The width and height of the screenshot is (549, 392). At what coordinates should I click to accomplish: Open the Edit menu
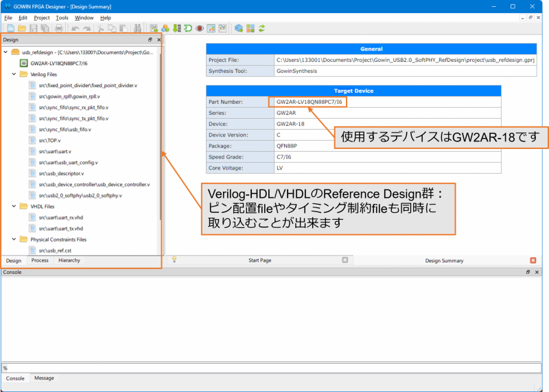(x=23, y=18)
